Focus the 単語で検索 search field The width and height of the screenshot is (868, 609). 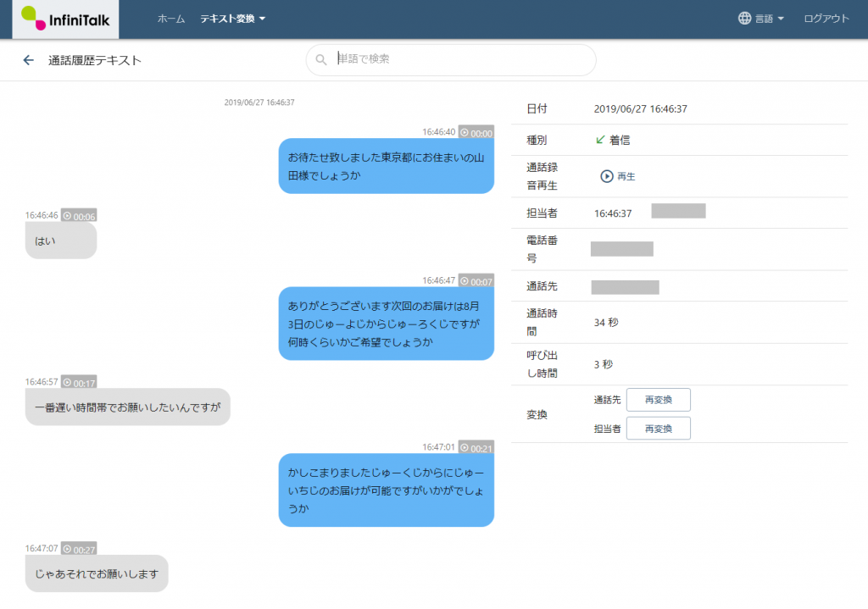click(458, 60)
